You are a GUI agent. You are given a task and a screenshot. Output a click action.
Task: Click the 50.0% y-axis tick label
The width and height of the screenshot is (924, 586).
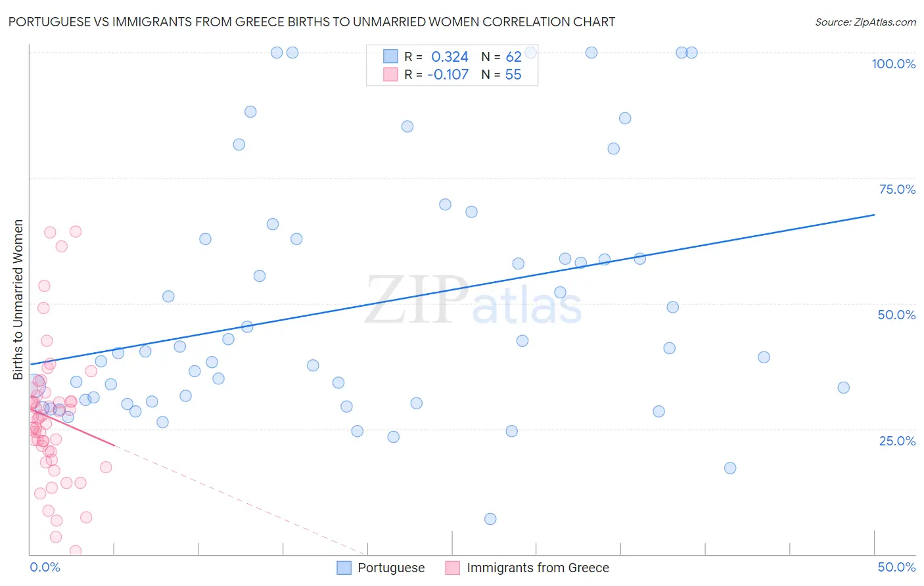pyautogui.click(x=896, y=315)
